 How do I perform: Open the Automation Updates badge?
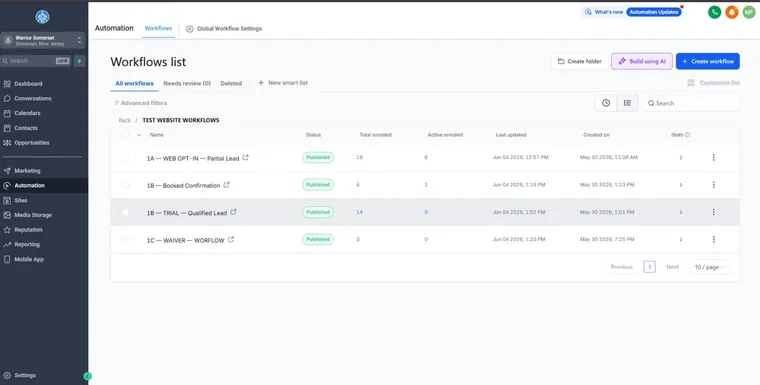point(654,12)
